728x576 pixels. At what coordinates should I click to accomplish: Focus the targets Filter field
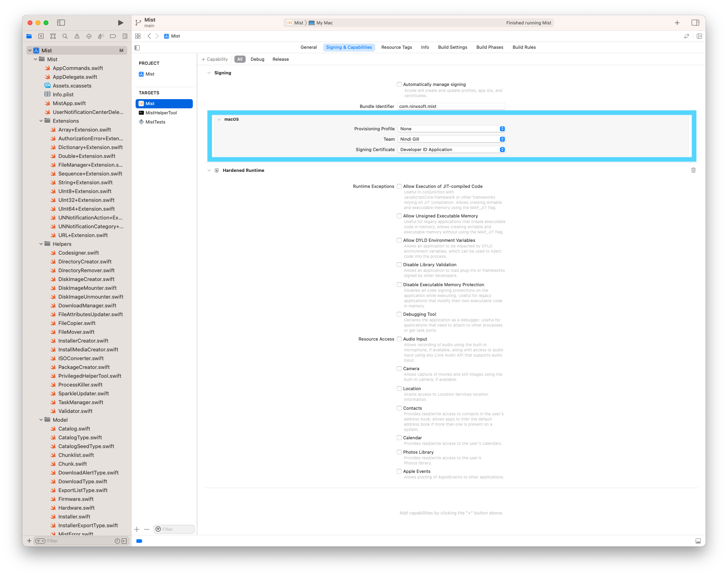click(x=174, y=529)
